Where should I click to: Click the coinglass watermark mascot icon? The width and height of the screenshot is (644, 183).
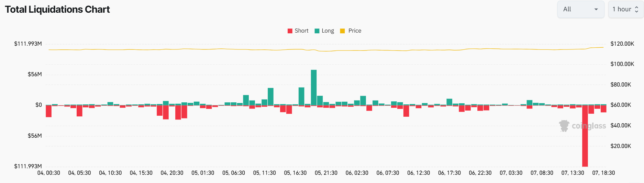point(564,126)
